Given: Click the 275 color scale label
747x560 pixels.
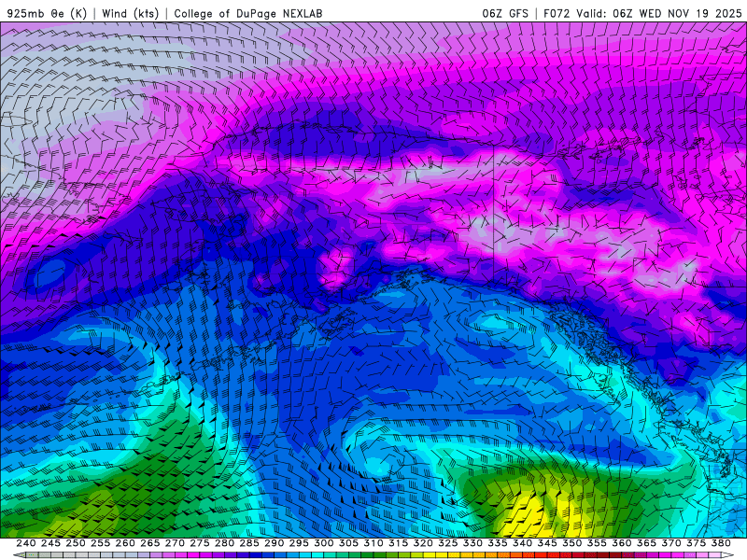Looking at the screenshot, I should click(x=199, y=543).
